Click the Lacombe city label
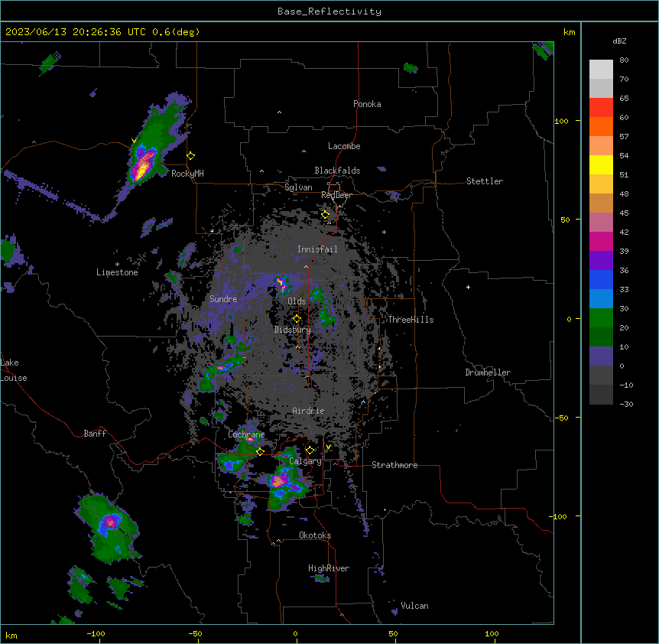This screenshot has width=659, height=644. (x=344, y=146)
